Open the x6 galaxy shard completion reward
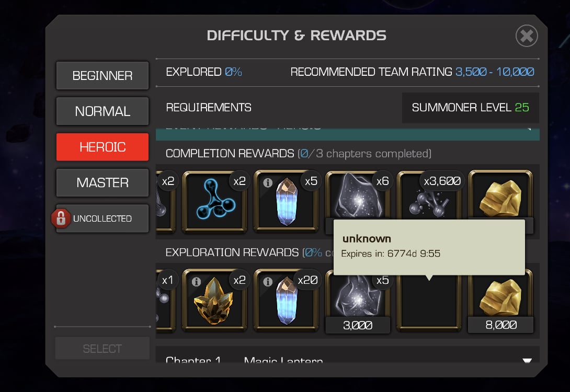The height and width of the screenshot is (392, 570). [358, 195]
